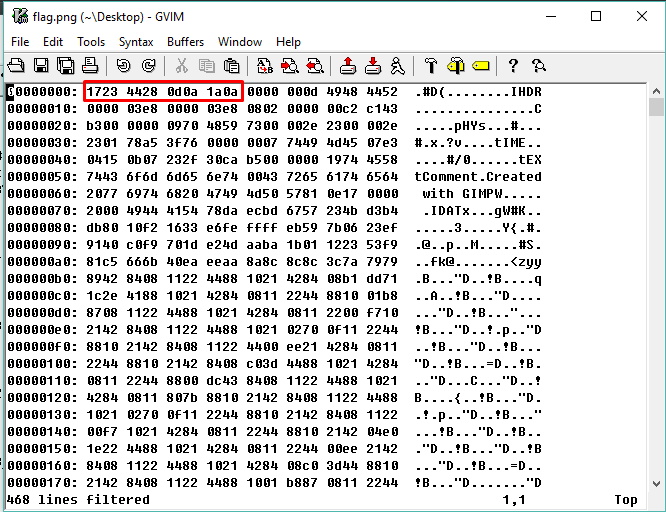The height and width of the screenshot is (512, 666).
Task: Click the Load Session icon
Action: (x=348, y=66)
